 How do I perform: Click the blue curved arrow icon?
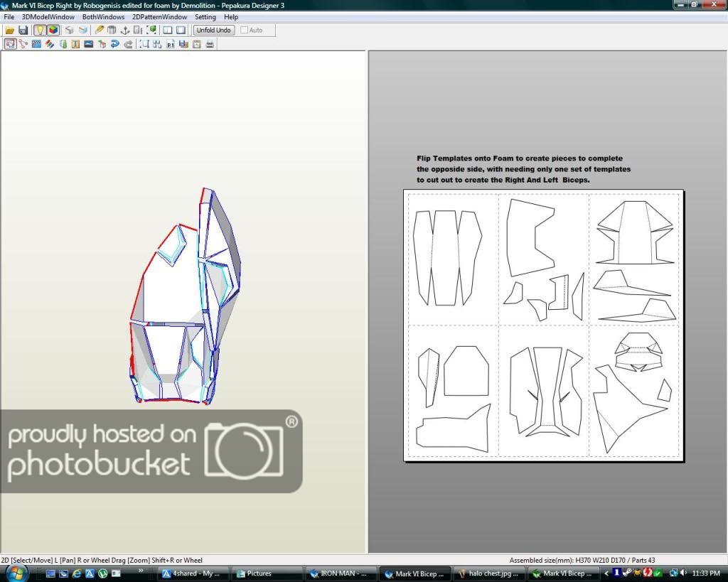point(115,44)
